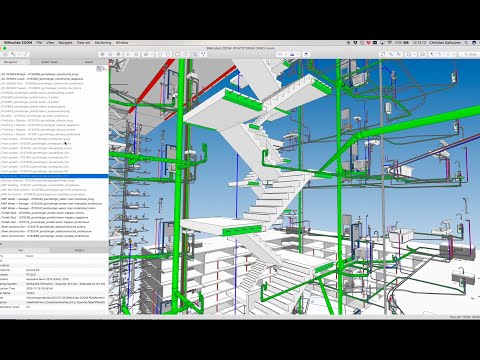
Task: Select the Project tab in properties panel
Action: (x=79, y=250)
